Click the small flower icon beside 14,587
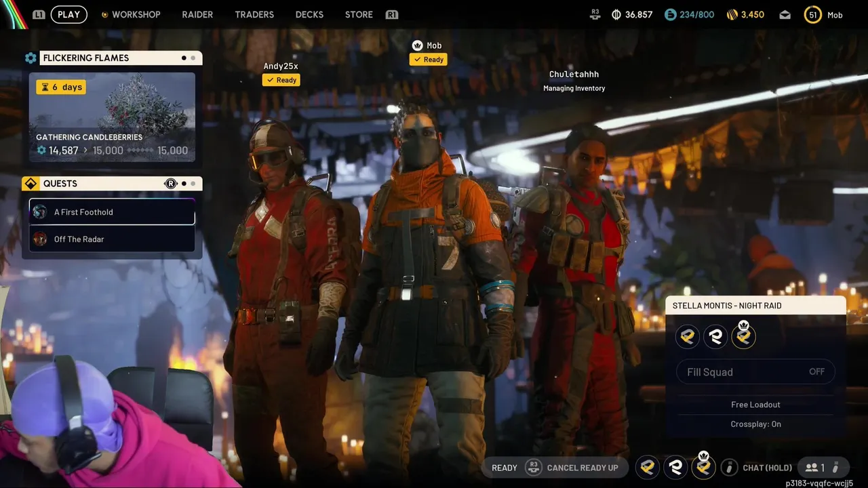The image size is (868, 488). pos(41,150)
